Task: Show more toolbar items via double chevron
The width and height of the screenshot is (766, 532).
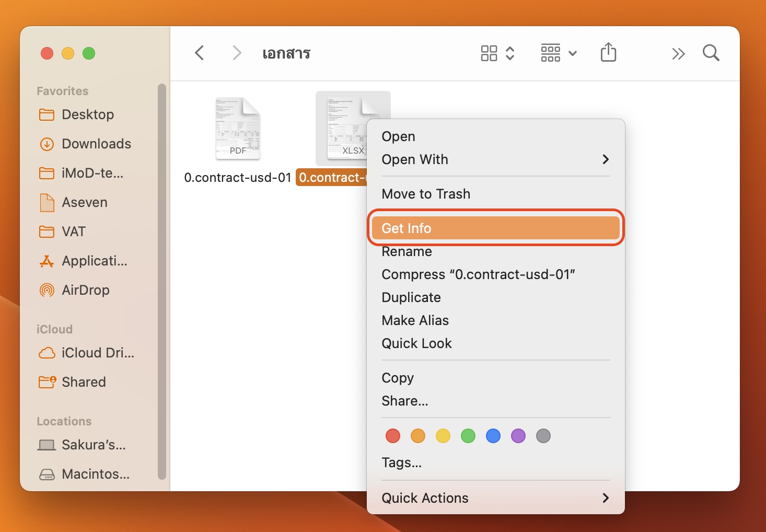Action: click(678, 54)
